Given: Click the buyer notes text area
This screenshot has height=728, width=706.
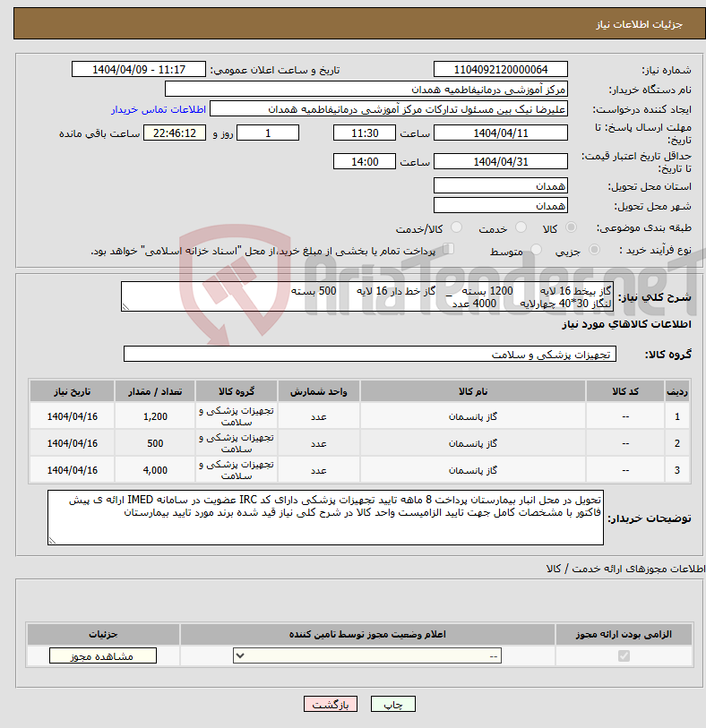Looking at the screenshot, I should [325, 518].
